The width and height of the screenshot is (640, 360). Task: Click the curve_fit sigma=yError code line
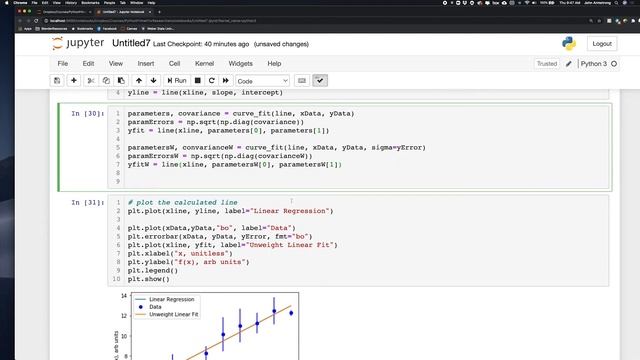click(277, 147)
